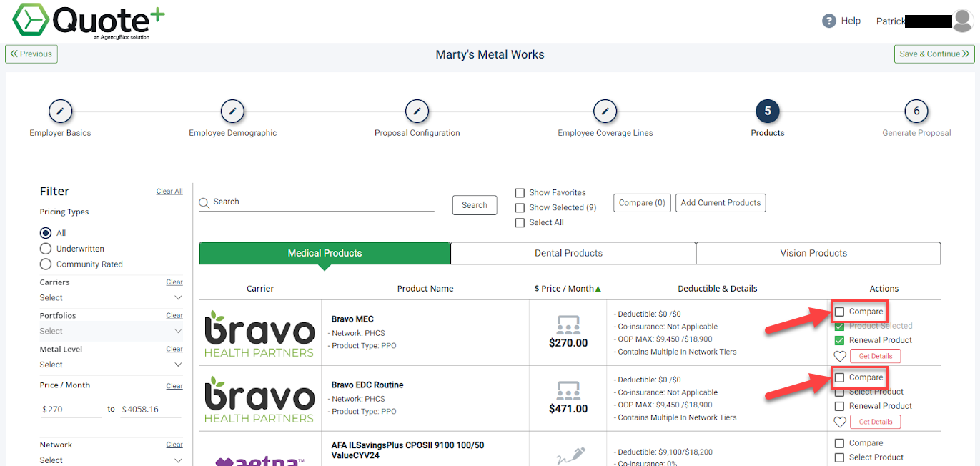Open the Help question mark icon
980x466 pixels.
(x=829, y=21)
